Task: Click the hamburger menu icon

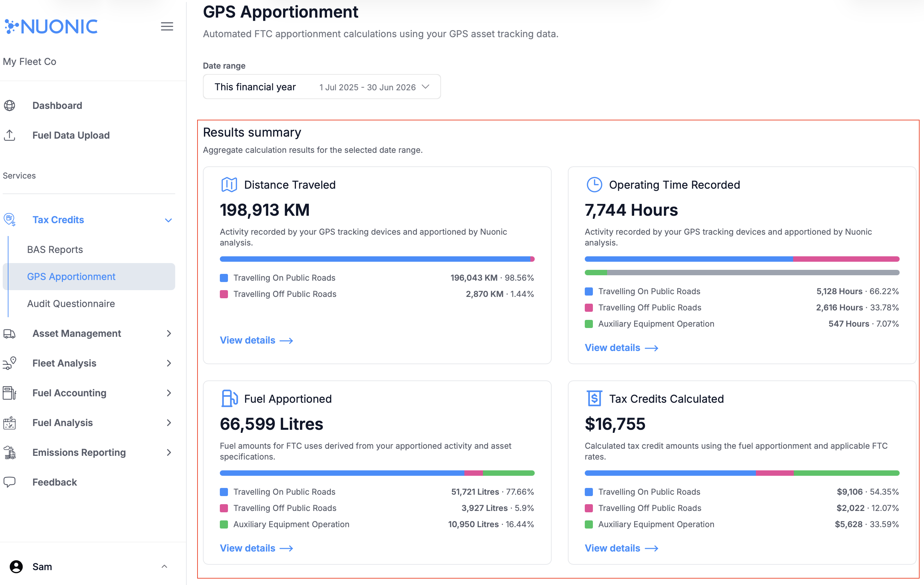Action: pos(166,26)
